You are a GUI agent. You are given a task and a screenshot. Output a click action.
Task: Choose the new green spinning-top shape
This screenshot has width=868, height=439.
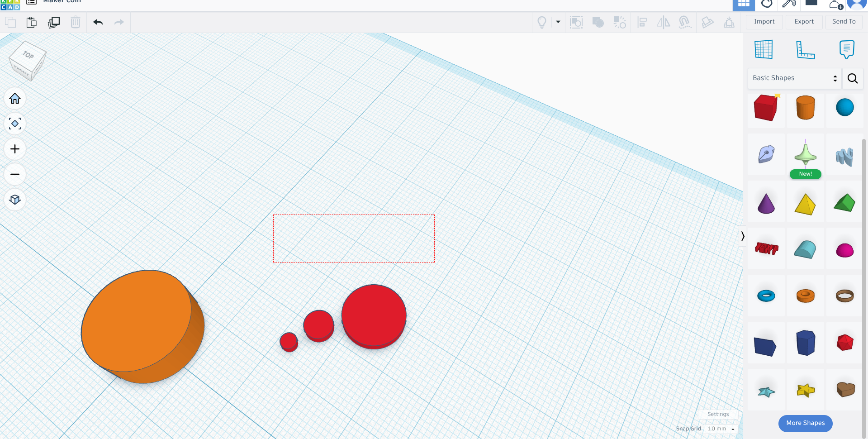806,154
